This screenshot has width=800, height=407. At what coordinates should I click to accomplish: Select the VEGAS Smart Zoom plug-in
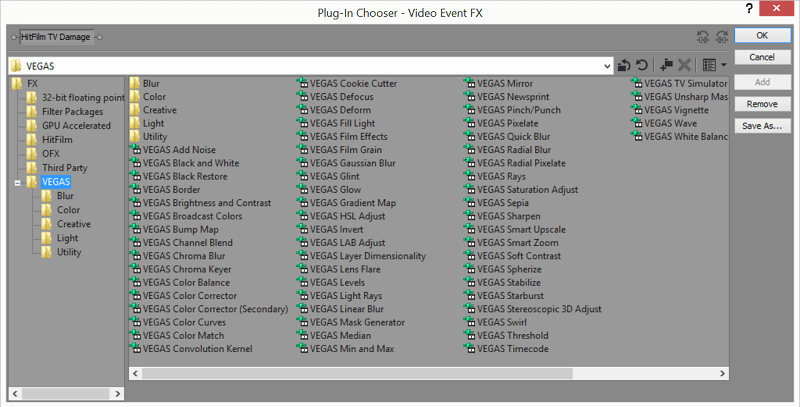511,242
